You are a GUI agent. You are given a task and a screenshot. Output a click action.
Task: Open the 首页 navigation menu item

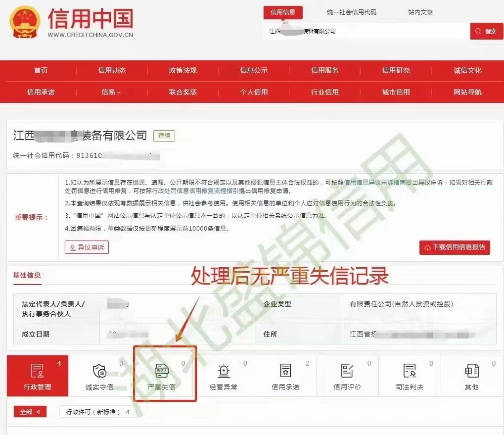point(41,70)
